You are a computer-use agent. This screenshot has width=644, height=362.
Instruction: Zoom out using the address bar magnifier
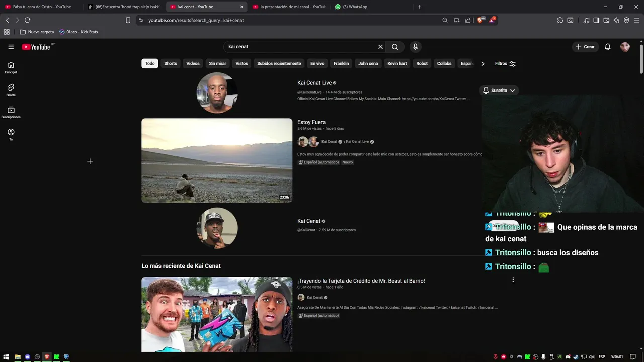pyautogui.click(x=445, y=20)
